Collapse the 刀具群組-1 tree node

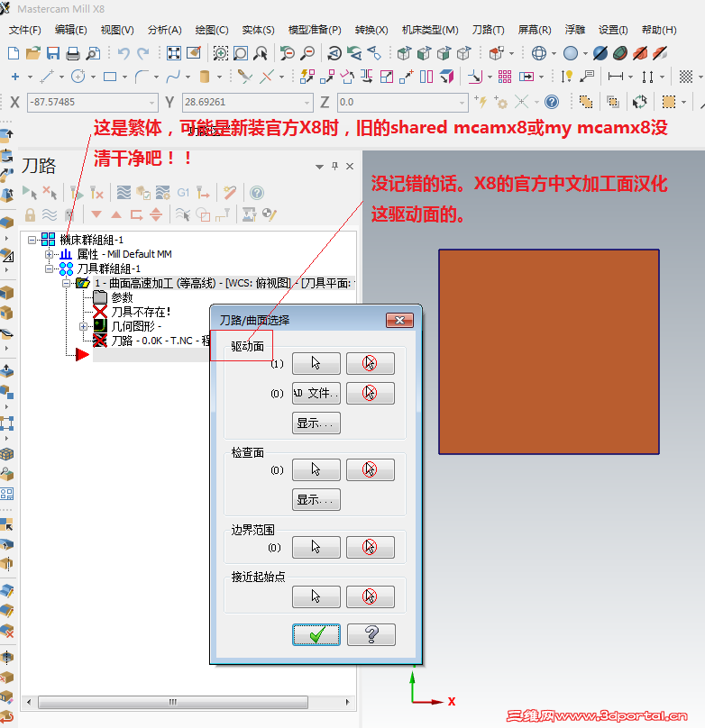[x=49, y=268]
